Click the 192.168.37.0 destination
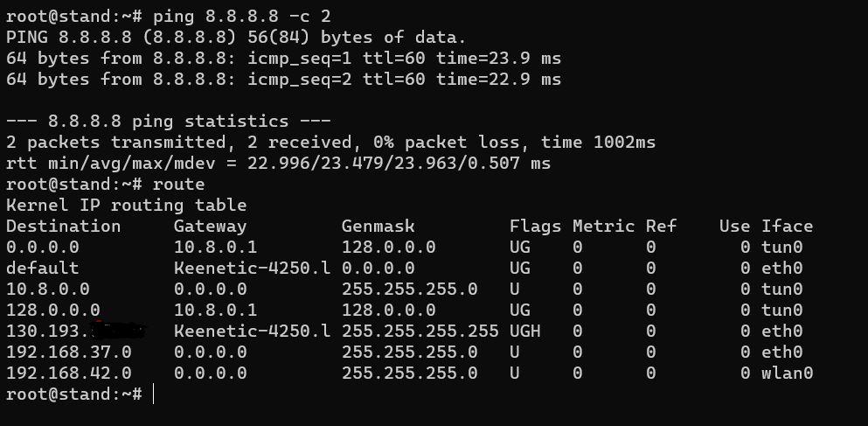868x426 pixels. [x=69, y=352]
